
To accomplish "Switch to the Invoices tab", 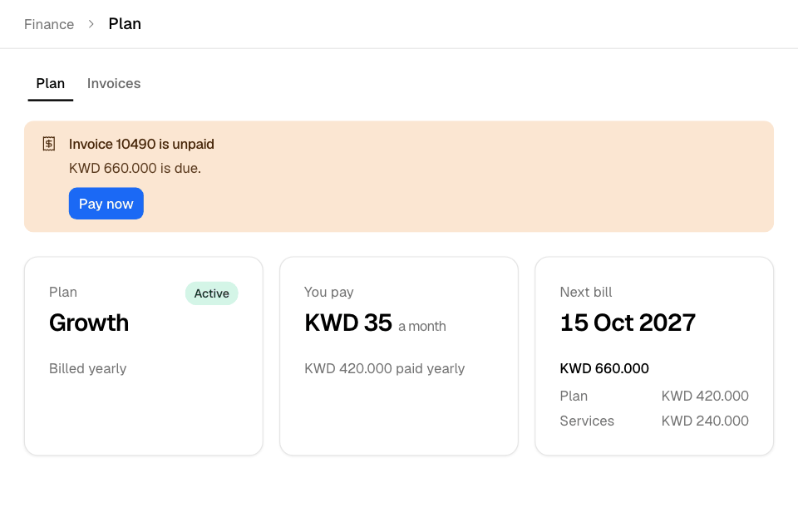I will click(114, 83).
